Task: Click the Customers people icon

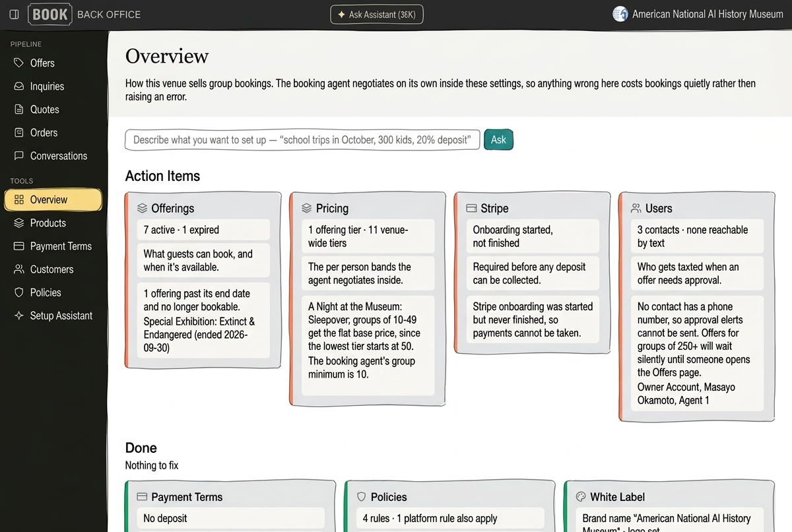Action: pyautogui.click(x=19, y=269)
